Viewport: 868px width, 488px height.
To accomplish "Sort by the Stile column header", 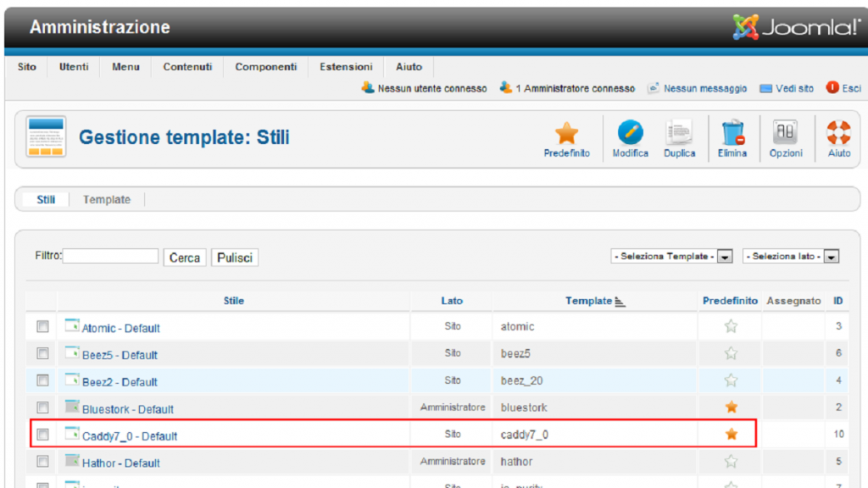I will click(x=234, y=301).
